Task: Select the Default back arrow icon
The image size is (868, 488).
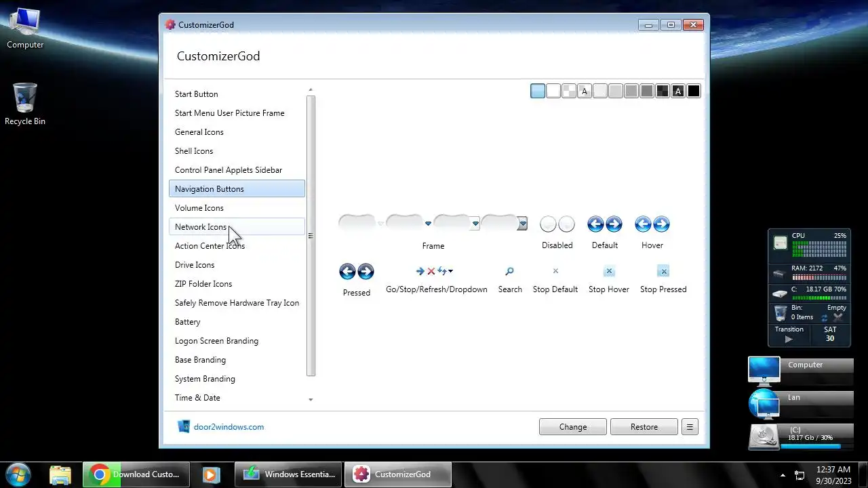Action: point(596,224)
